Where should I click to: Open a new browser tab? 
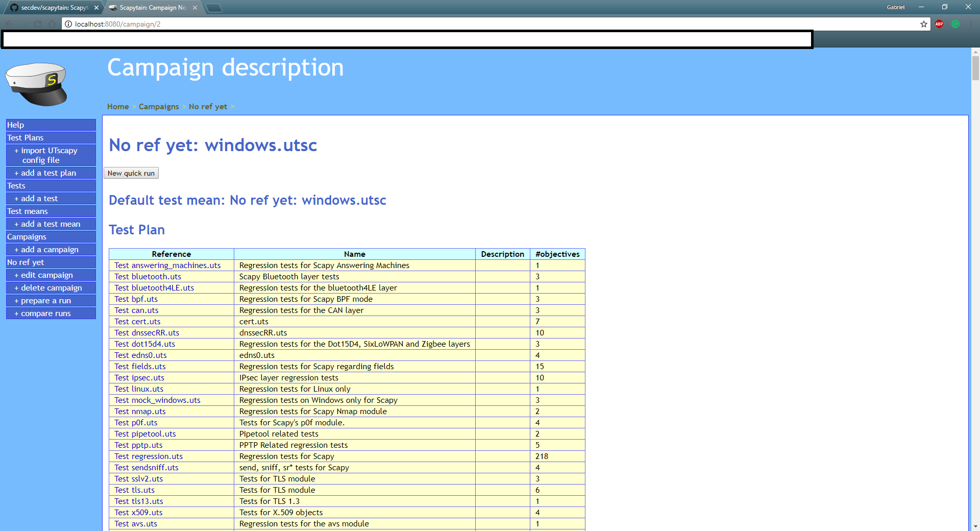tap(214, 8)
